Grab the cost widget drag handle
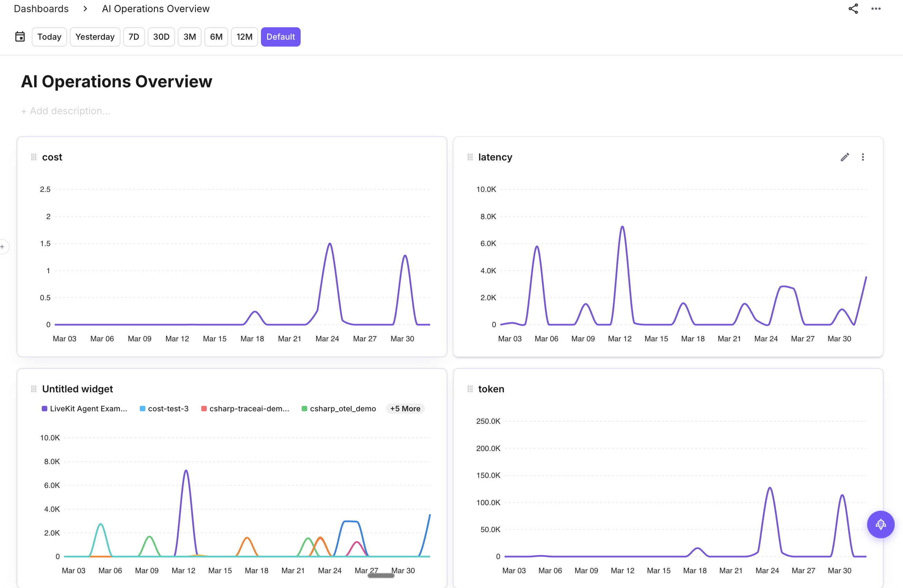The width and height of the screenshot is (903, 588). click(x=34, y=157)
